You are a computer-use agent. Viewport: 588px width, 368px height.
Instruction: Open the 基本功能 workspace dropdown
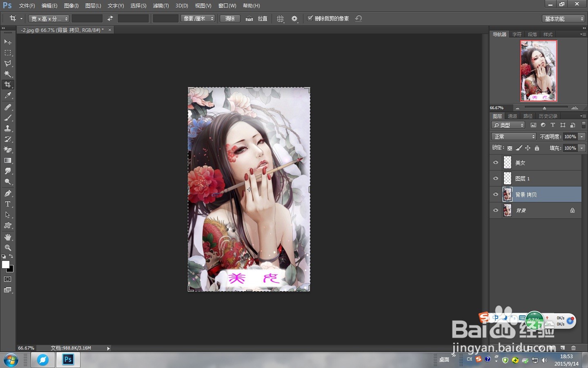[x=564, y=19]
